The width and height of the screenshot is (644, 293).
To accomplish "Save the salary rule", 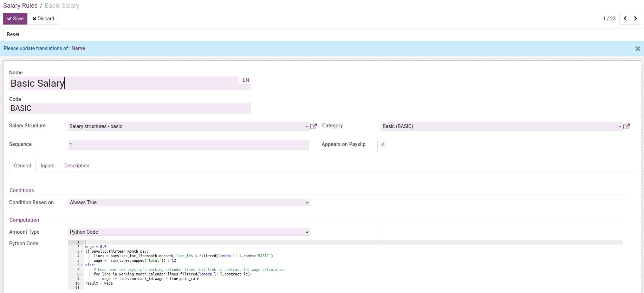I will [x=15, y=19].
